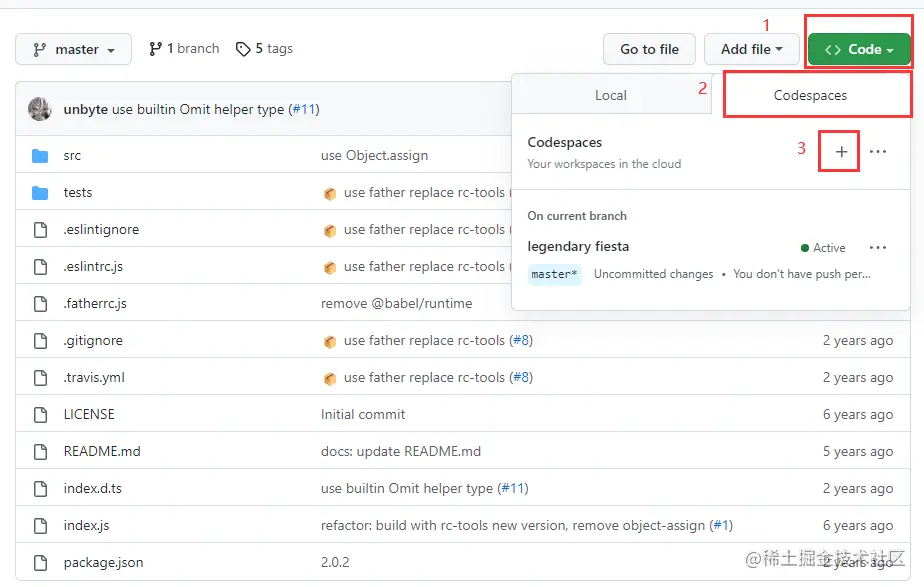Open the legendary fiesta codespace options menu

(x=878, y=248)
